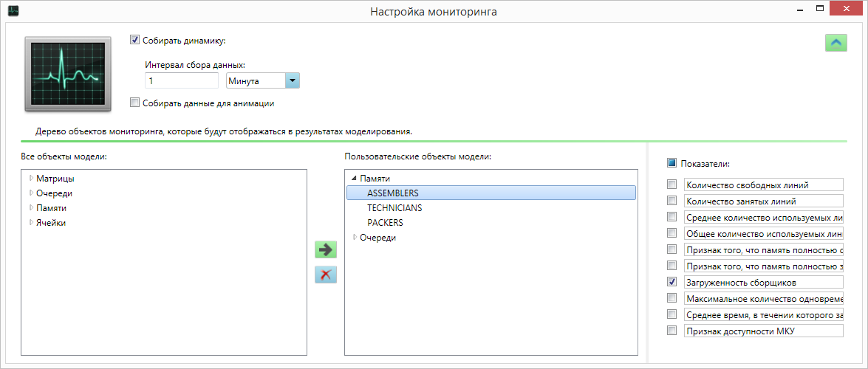Toggle the Собирать динамику checkbox
Screen dimensions: 868x369
point(134,40)
